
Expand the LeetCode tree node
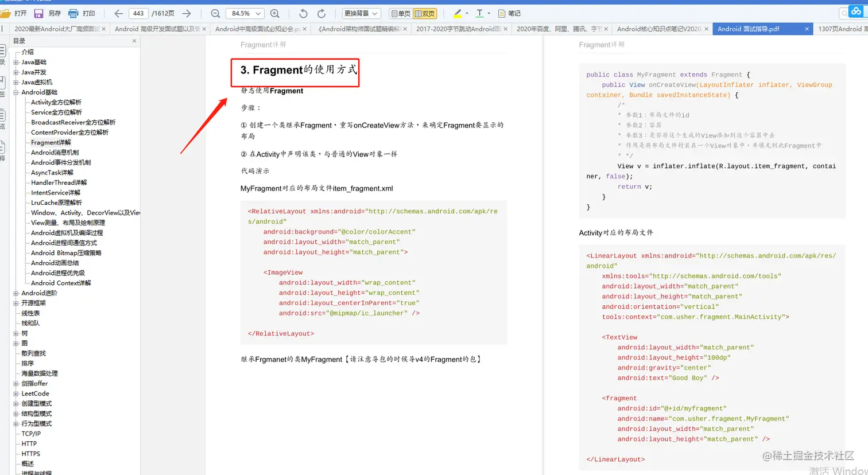(16, 394)
